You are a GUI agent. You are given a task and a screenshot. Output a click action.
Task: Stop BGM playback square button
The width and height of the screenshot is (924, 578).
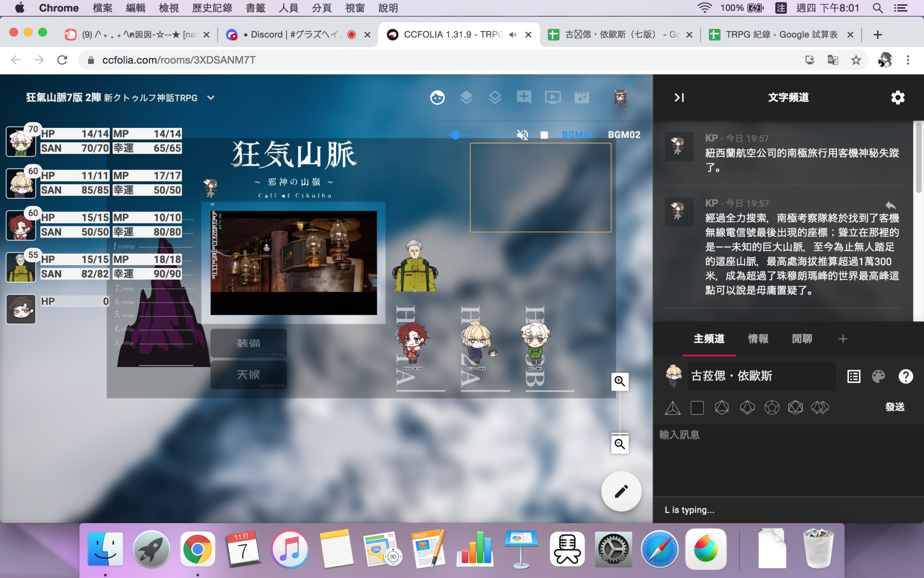click(x=544, y=135)
